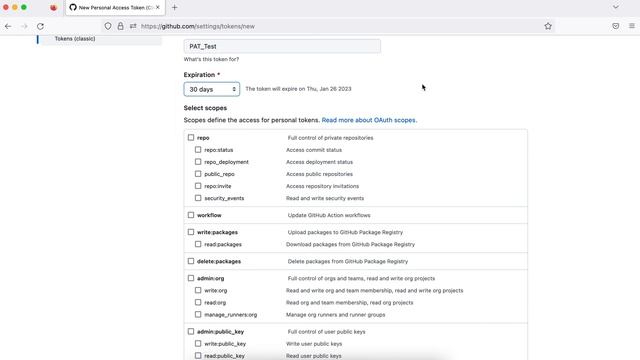Screen dimensions: 640x360
Task: Select the public_repo scope checkbox
Action: coord(198,174)
